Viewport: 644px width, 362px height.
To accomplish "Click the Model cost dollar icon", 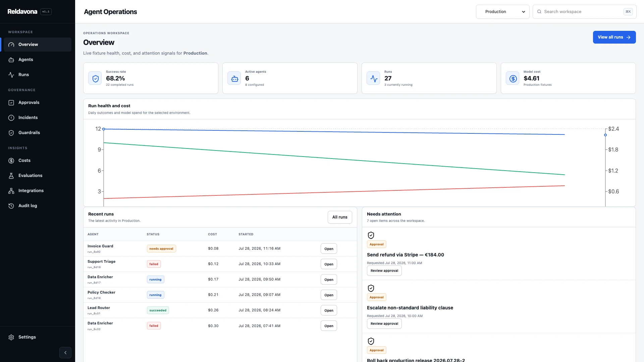I will pyautogui.click(x=513, y=78).
